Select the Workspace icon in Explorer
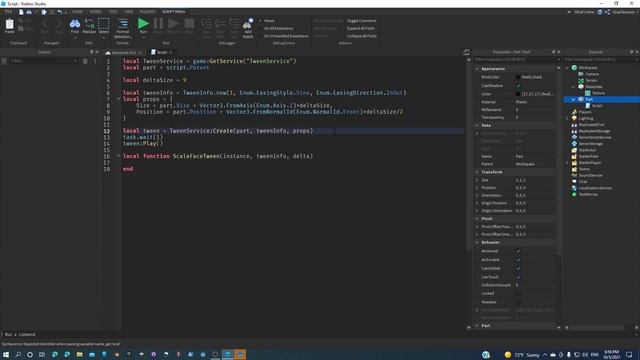This screenshot has height=360, width=640. (x=574, y=68)
